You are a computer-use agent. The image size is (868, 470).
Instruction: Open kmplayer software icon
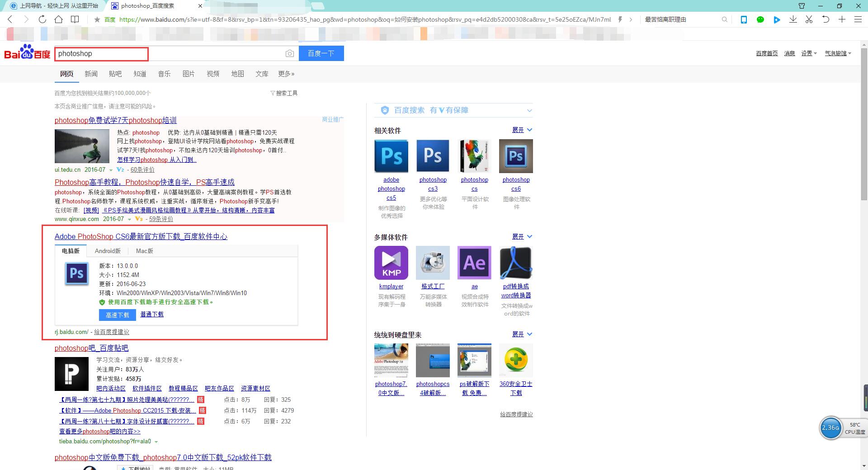[391, 263]
